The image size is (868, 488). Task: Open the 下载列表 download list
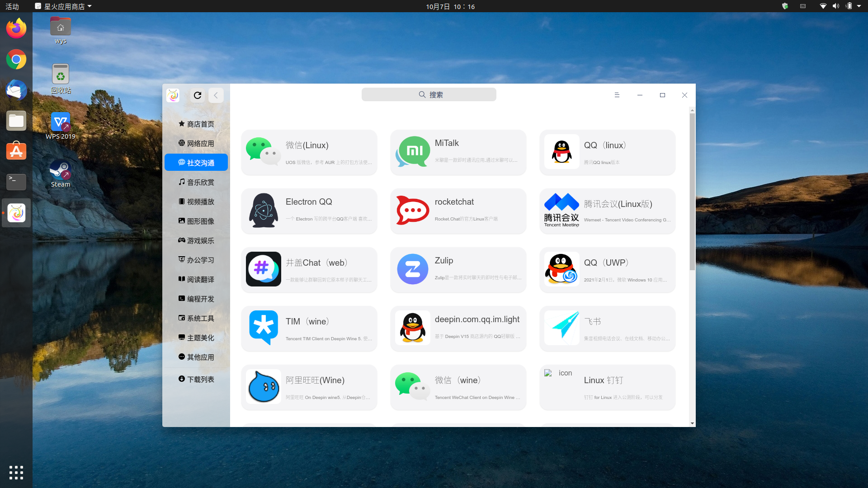(x=196, y=379)
